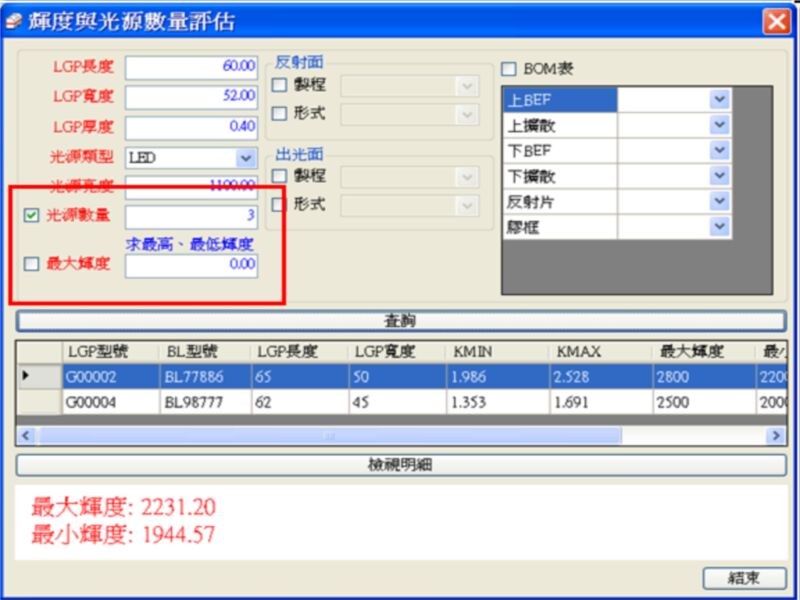Screen dimensions: 800x600
Task: Expand the 上BEF dropdown
Action: click(719, 99)
